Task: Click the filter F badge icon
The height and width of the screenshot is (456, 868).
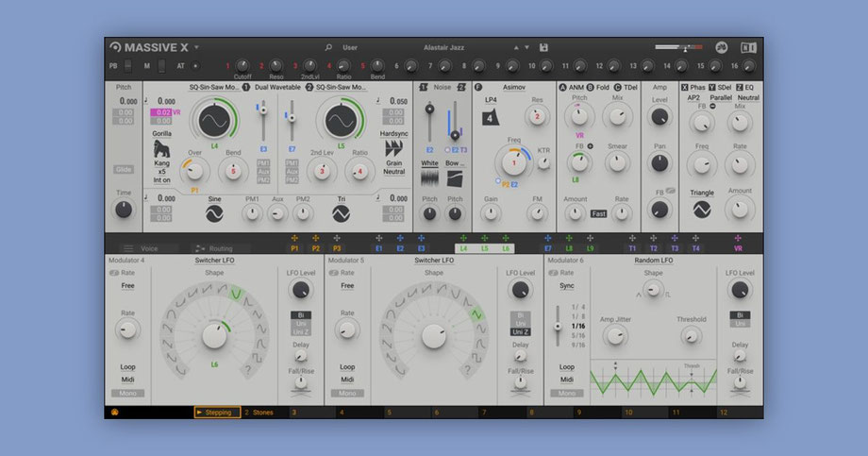Action: [x=478, y=88]
